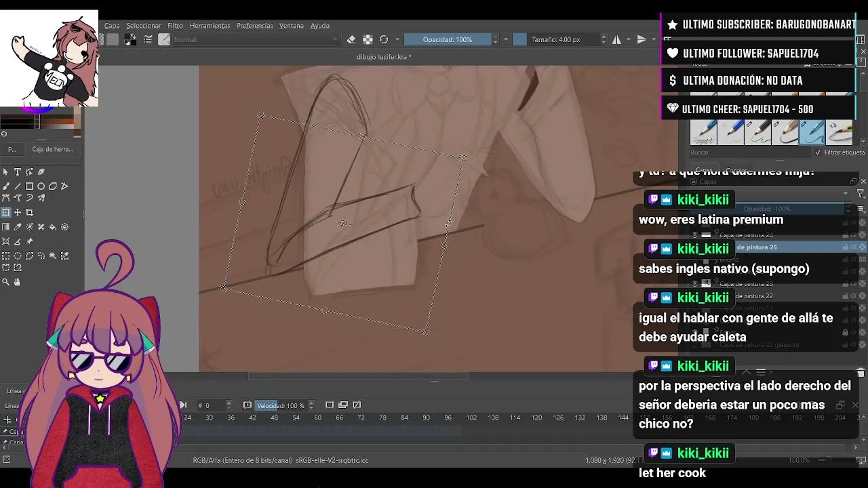Select the measure tool
Screen dimensions: 868x488
click(18, 241)
